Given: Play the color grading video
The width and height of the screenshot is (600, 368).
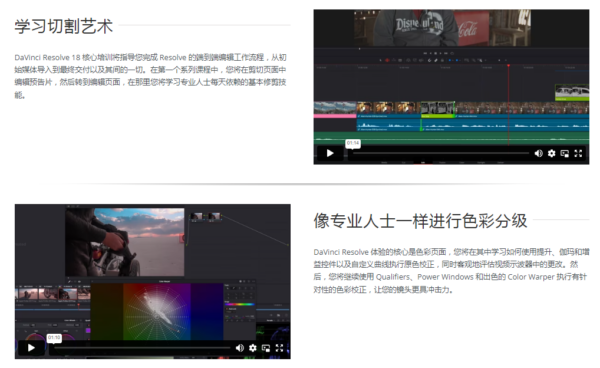Looking at the screenshot, I should coord(31,348).
